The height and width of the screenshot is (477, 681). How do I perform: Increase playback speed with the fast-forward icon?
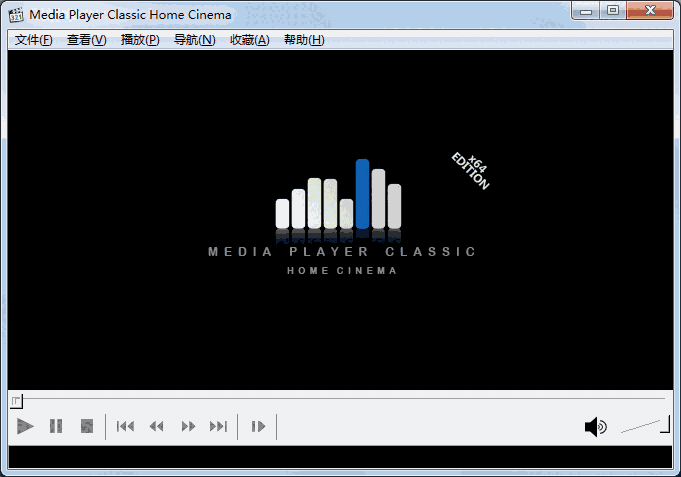click(188, 427)
